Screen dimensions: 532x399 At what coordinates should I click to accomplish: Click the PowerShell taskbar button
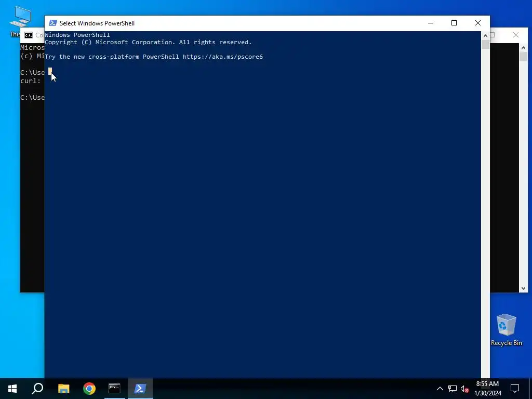click(x=140, y=389)
